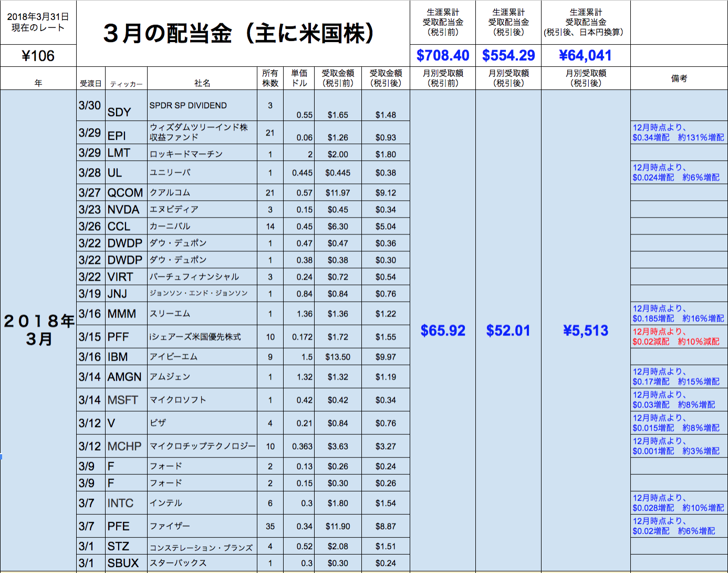Click the QCOM pre-tax amount $11.97
This screenshot has height=573, width=728.
coord(338,193)
